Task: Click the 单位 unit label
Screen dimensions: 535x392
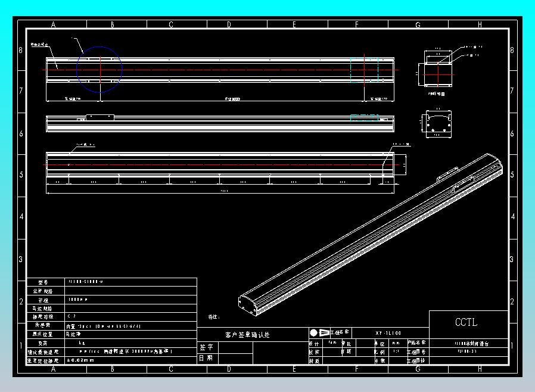Action: [380, 344]
